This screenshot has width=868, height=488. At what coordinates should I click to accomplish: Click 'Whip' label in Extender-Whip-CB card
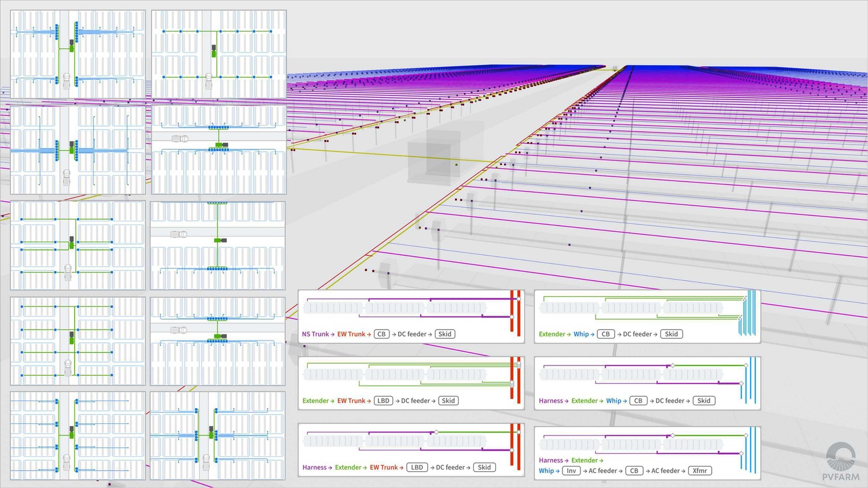581,334
